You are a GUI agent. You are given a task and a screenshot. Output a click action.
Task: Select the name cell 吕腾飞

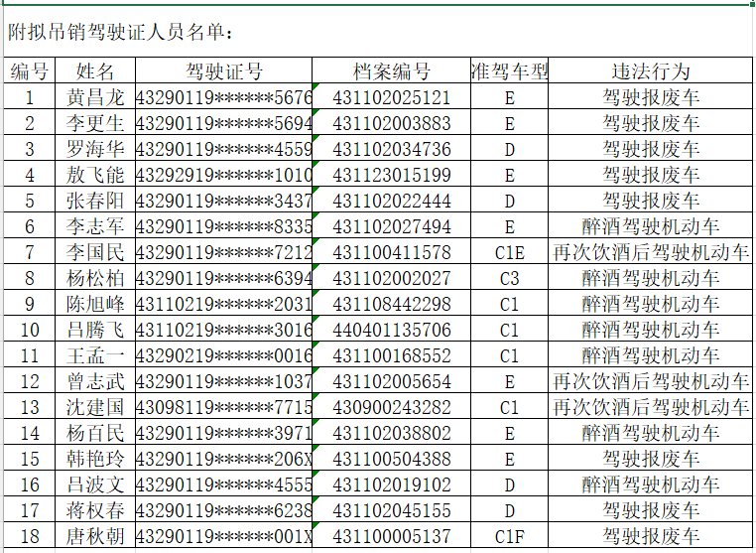(95, 329)
